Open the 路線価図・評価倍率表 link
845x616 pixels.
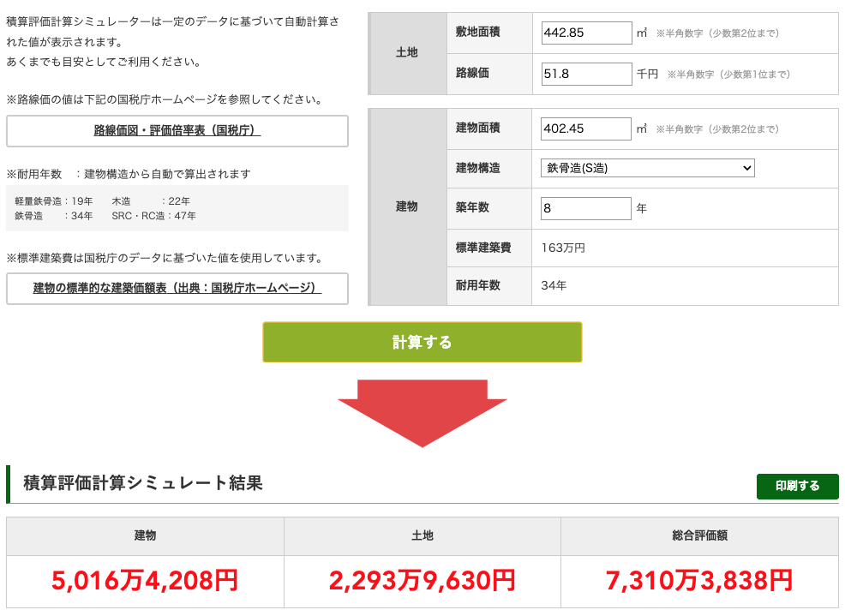(x=177, y=131)
